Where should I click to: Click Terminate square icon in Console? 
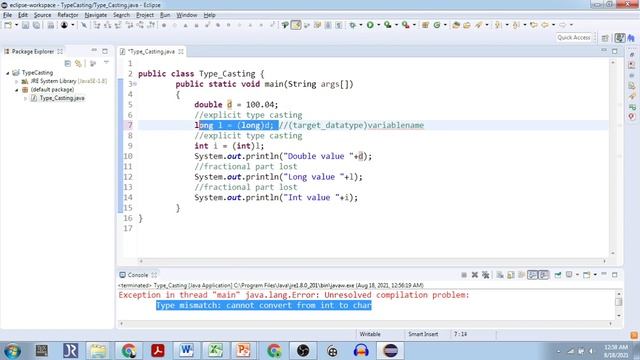point(464,275)
